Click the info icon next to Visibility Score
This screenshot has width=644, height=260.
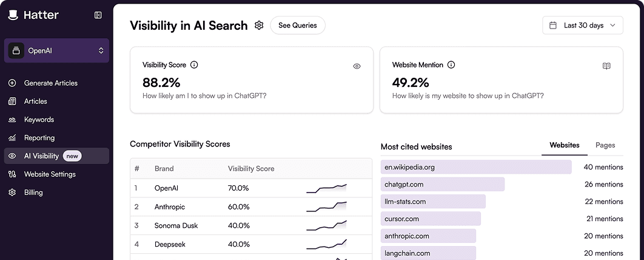pos(194,64)
